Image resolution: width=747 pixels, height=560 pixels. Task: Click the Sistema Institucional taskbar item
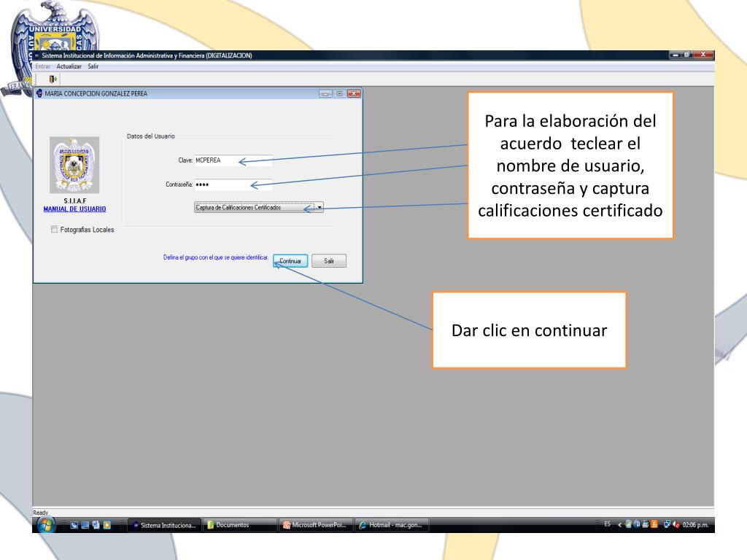(164, 524)
